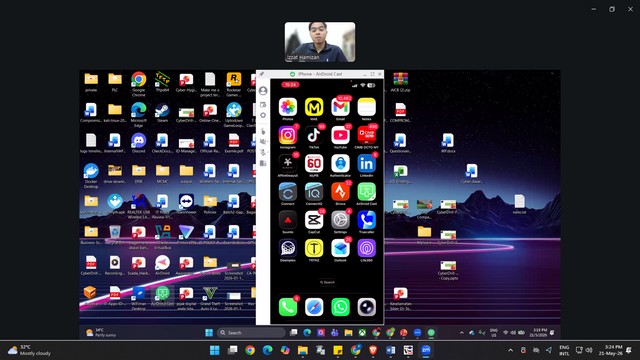Select Izzat Hamizan's video thumbnail
This screenshot has height=360, width=640.
[320, 42]
